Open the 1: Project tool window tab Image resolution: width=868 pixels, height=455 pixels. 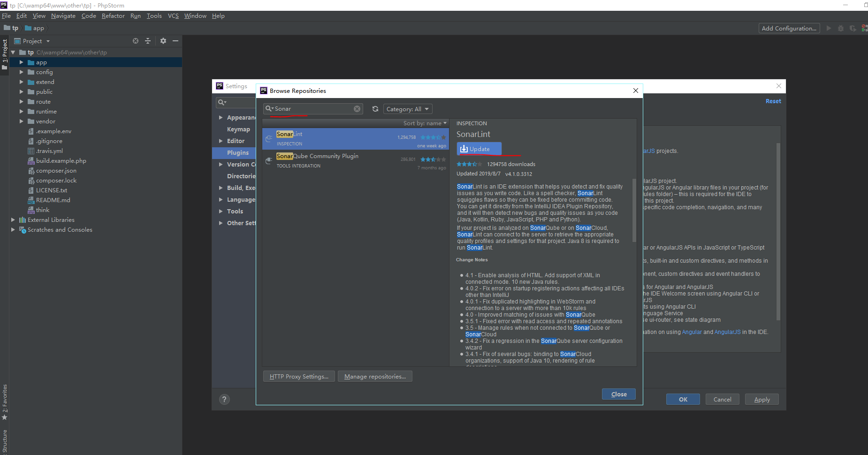click(5, 54)
